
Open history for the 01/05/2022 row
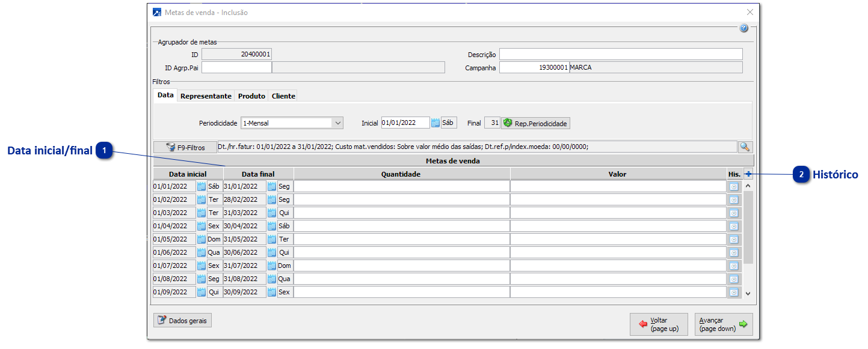click(734, 239)
